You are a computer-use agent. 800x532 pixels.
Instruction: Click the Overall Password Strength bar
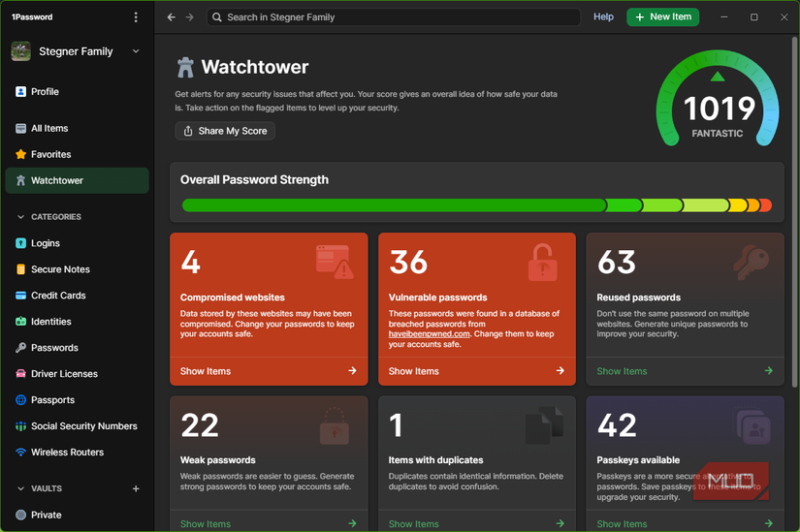point(476,205)
